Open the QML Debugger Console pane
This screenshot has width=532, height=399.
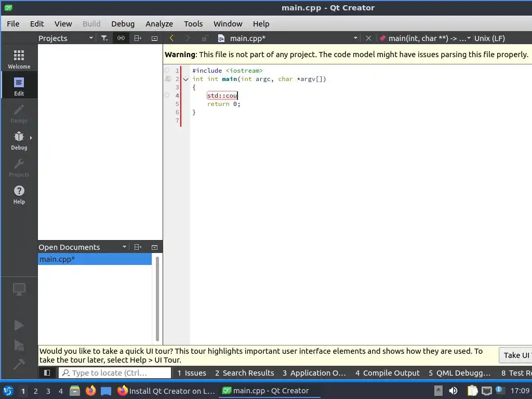(459, 373)
